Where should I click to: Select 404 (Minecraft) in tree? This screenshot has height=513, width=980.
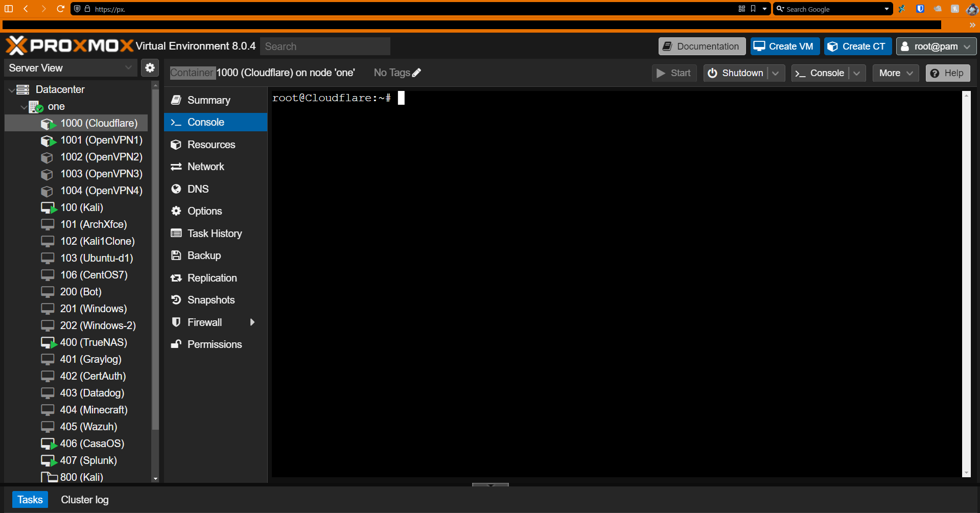(x=76, y=410)
